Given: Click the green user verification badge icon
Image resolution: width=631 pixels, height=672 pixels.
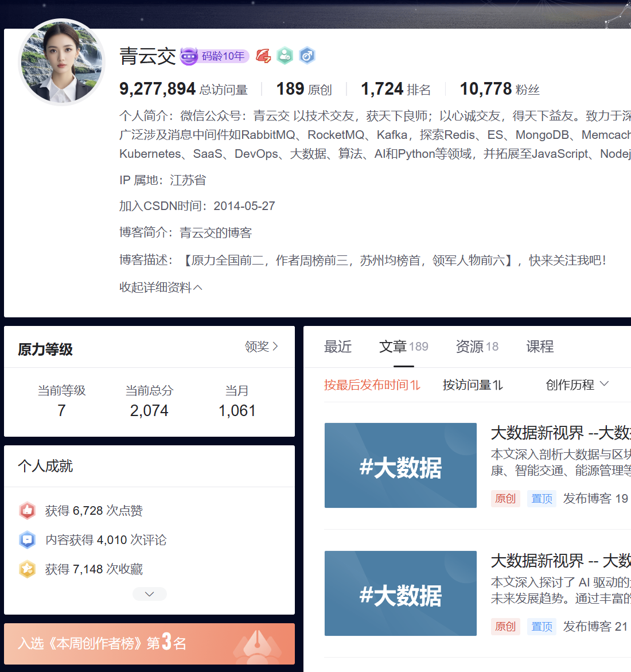Looking at the screenshot, I should [x=285, y=56].
